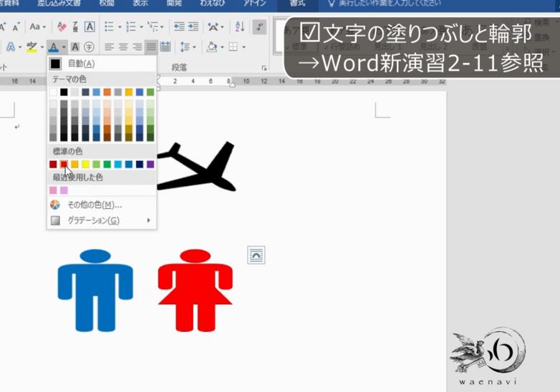Click the grow font size icon
Viewport: 560px width, 392px height.
(3, 26)
